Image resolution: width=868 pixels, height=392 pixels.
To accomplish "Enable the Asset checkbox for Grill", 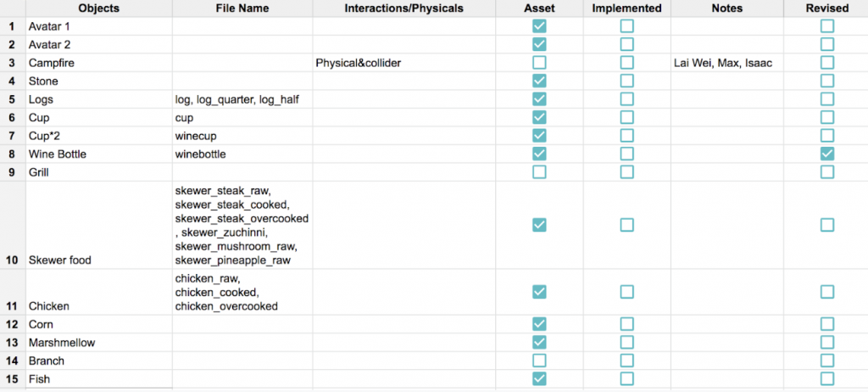I will click(x=538, y=172).
